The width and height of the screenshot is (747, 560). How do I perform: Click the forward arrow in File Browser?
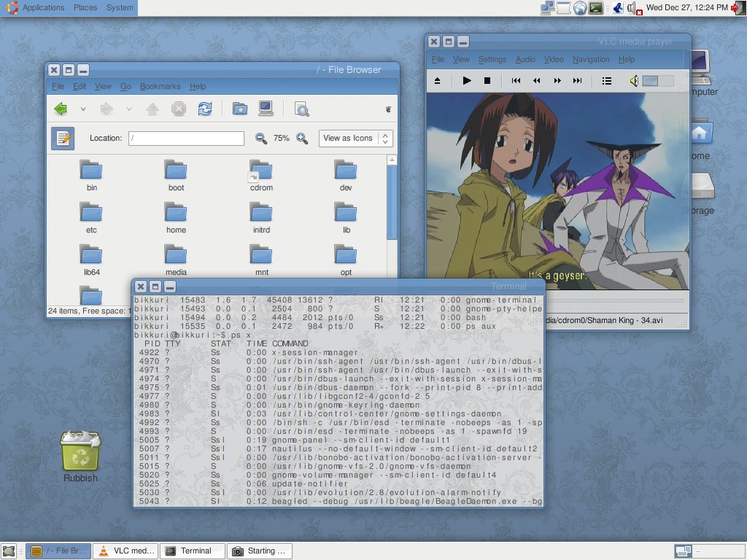[107, 109]
